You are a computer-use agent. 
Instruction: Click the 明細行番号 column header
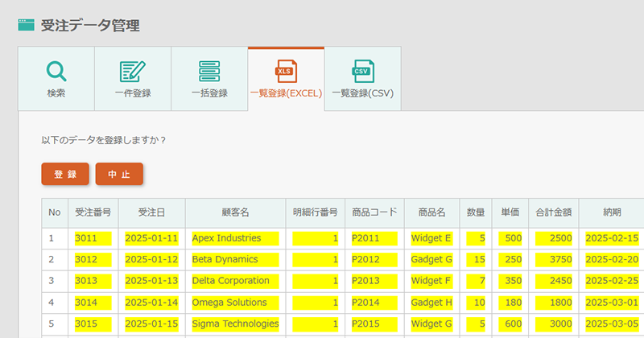[x=316, y=212]
